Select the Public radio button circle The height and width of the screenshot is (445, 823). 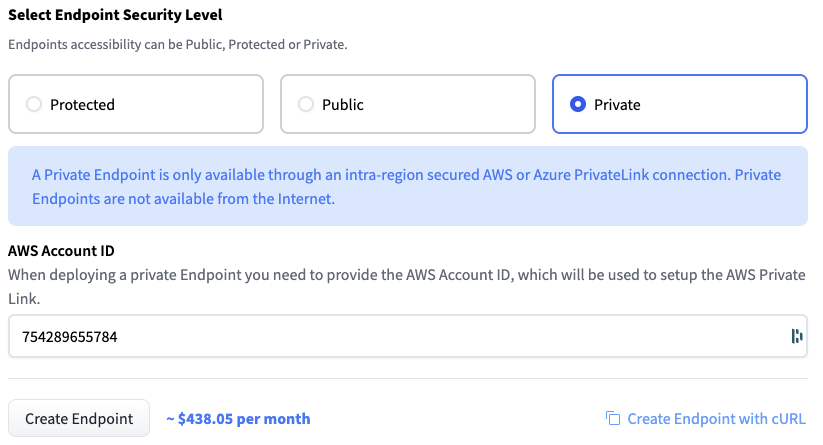pos(306,104)
